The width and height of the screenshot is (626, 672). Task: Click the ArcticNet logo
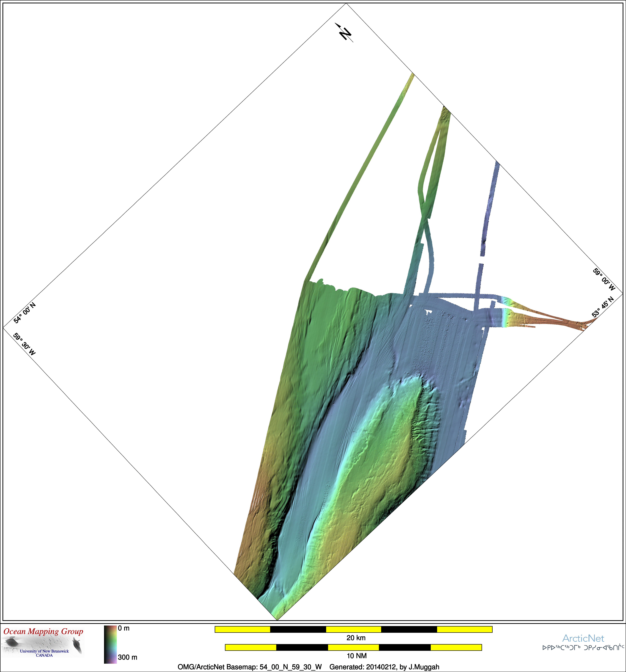(583, 638)
